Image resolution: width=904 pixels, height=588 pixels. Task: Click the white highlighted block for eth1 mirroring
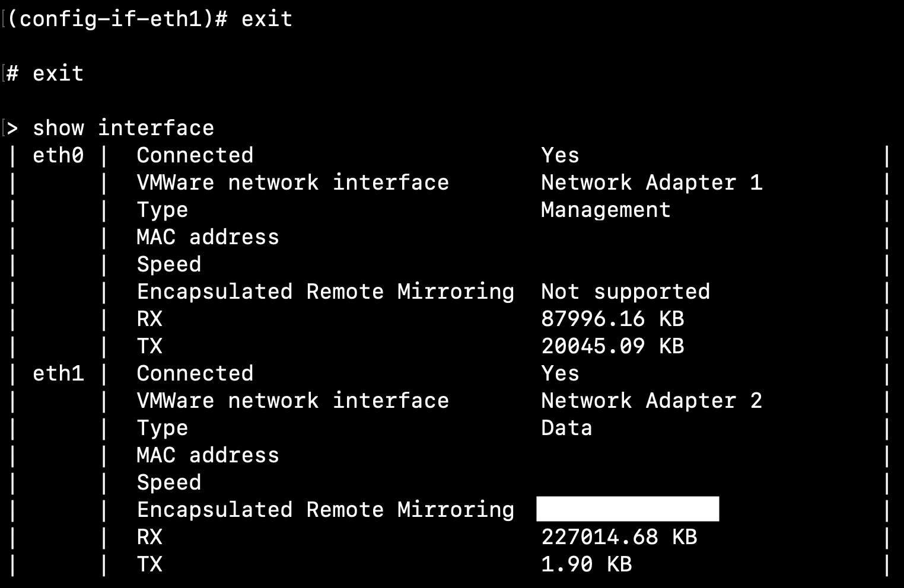[x=628, y=509]
